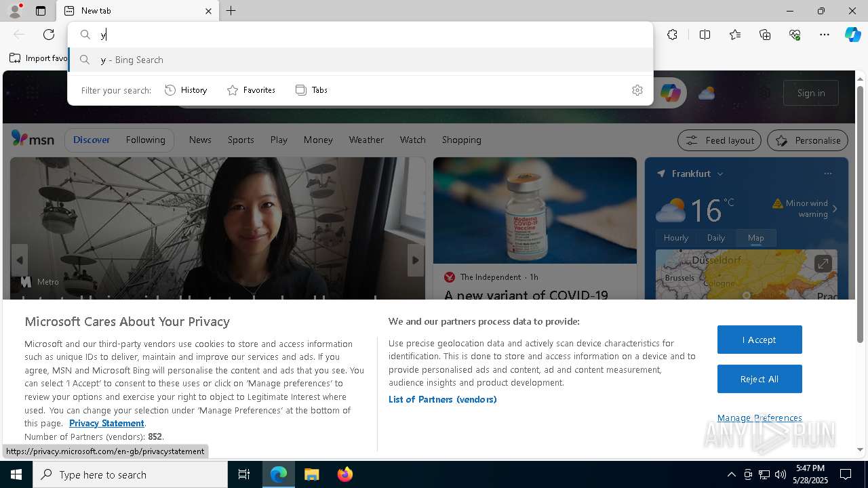The height and width of the screenshot is (488, 868).
Task: Select the Map weather tab
Action: tap(756, 238)
